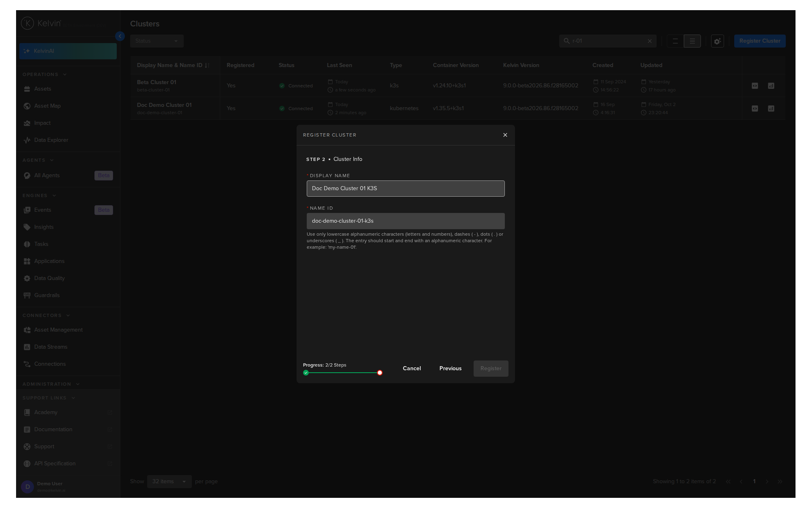The image size is (812, 508).
Task: Collapse the Agents section
Action: pos(52,160)
